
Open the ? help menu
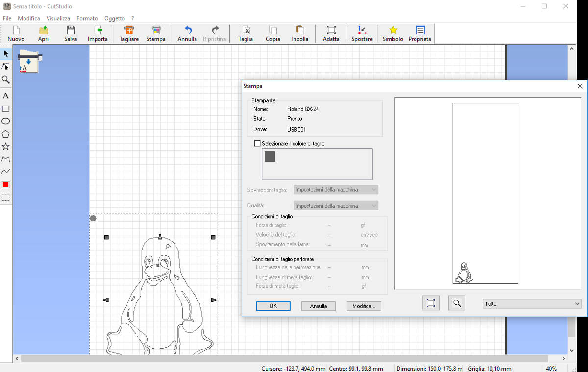point(133,18)
